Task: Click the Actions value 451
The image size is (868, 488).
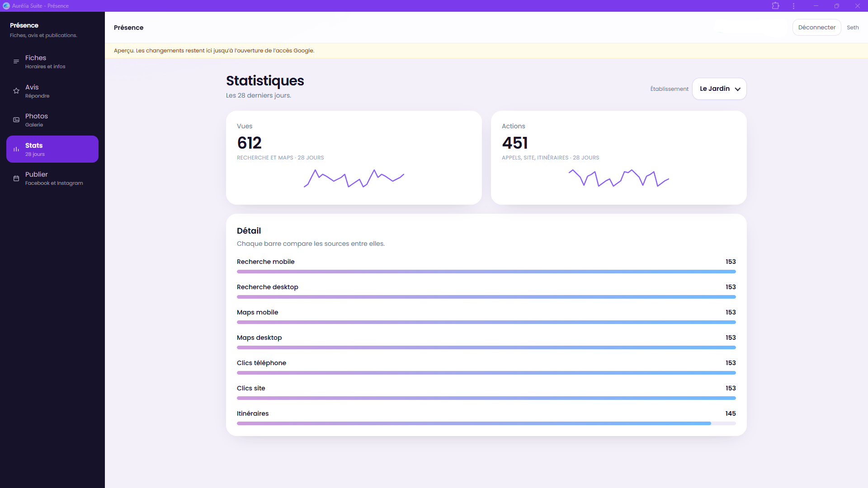Action: tap(514, 143)
